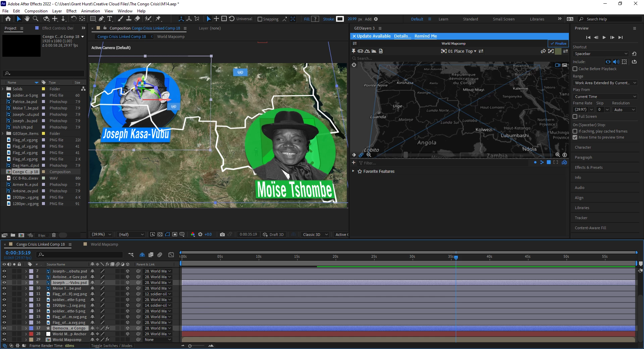Switch to the Standard workspace

point(471,19)
